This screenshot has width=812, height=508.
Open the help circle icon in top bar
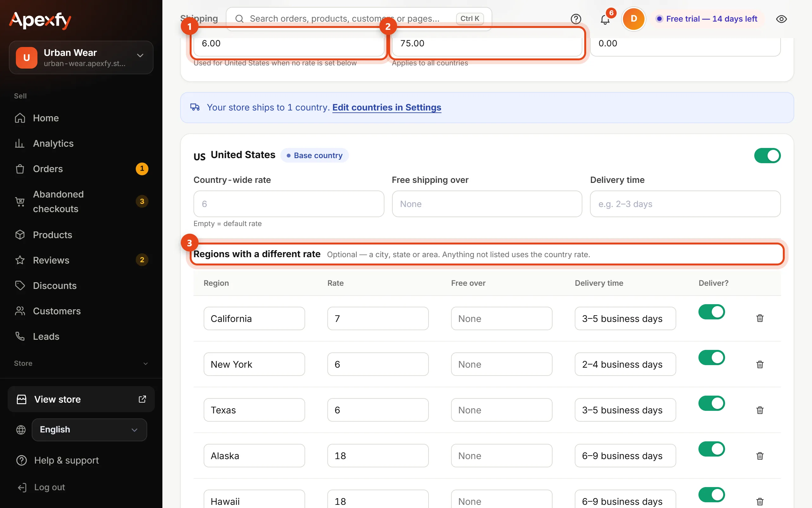(x=576, y=19)
